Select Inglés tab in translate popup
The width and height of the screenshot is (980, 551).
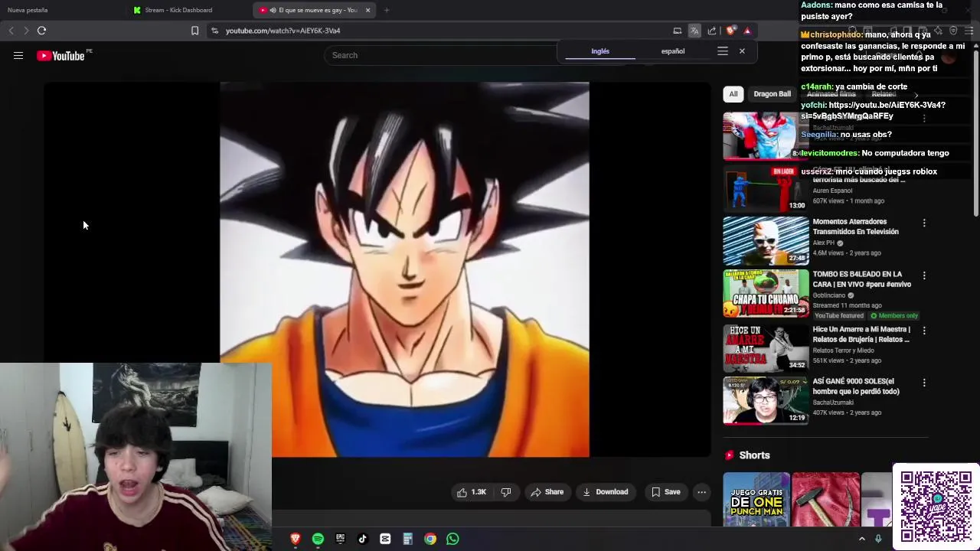coord(600,51)
